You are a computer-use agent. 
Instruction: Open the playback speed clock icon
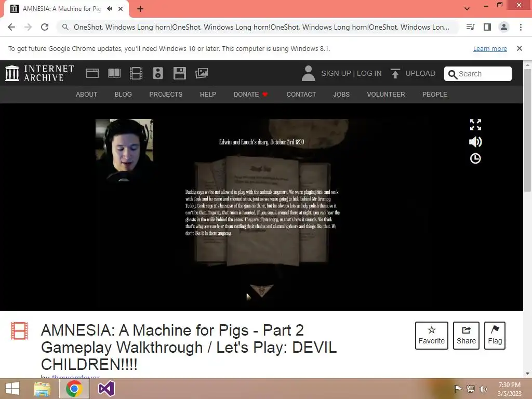(475, 158)
